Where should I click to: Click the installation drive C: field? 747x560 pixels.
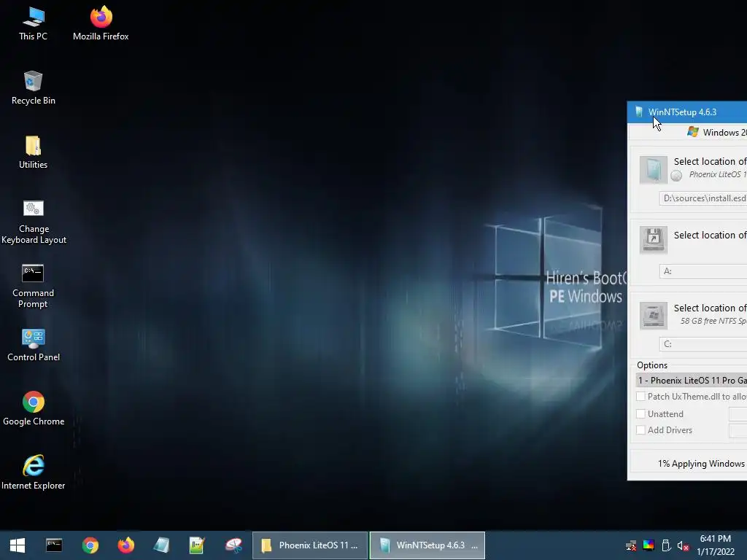click(x=703, y=344)
